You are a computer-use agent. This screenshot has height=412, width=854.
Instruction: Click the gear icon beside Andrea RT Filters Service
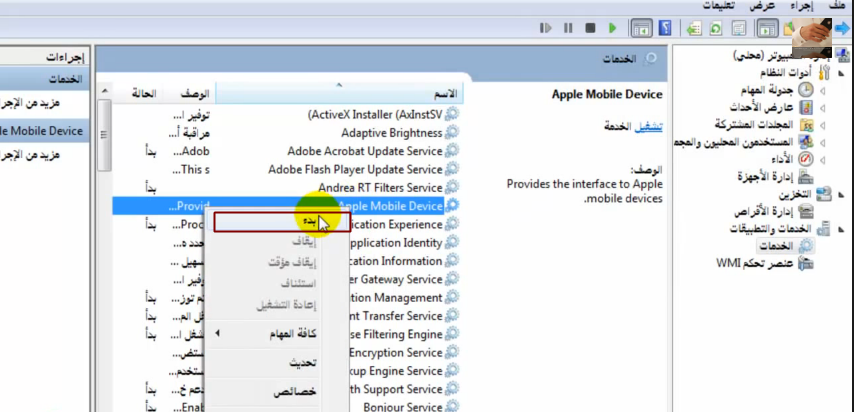coord(452,187)
